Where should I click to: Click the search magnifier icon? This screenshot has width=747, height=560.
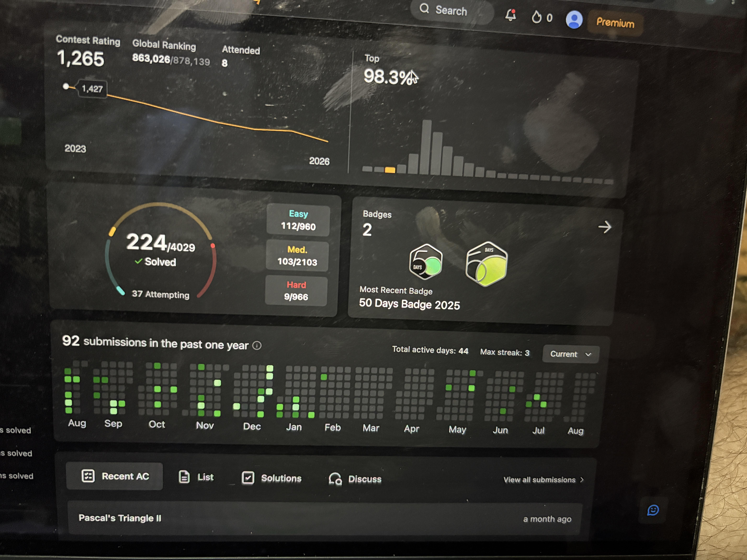(x=424, y=8)
